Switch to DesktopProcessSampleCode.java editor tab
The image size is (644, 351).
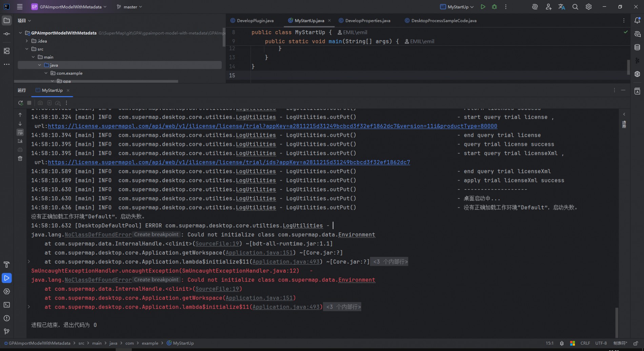point(443,21)
